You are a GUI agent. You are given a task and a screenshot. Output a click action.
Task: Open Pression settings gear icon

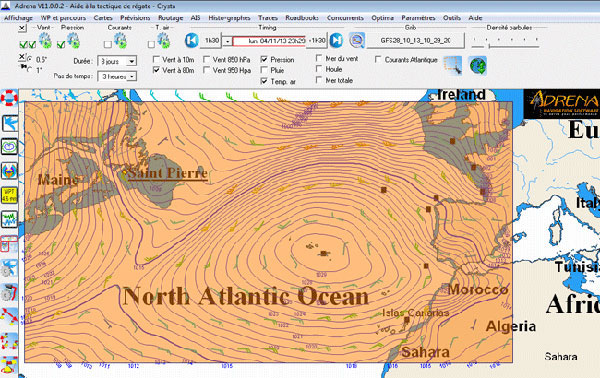[x=73, y=40]
